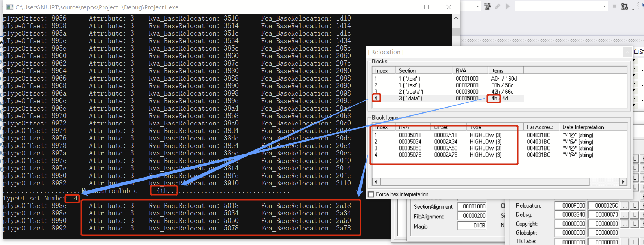Click the '...' button in the Debug row
Screen dimensions: 644x245
pyautogui.click(x=625, y=215)
